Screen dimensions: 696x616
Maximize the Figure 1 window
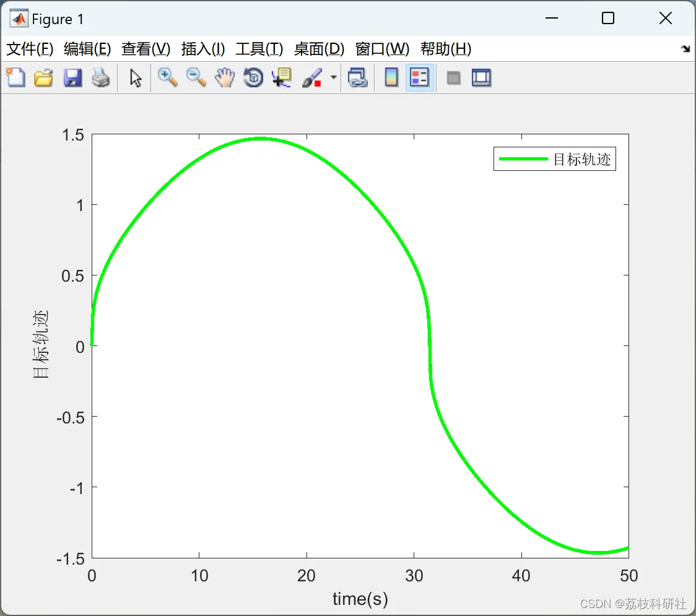coord(608,18)
